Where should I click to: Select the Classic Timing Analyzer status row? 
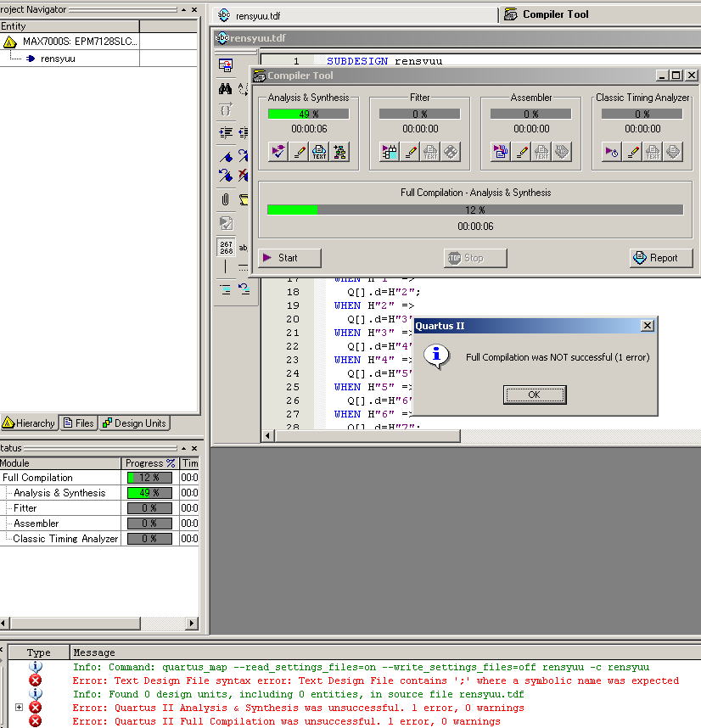click(99, 539)
